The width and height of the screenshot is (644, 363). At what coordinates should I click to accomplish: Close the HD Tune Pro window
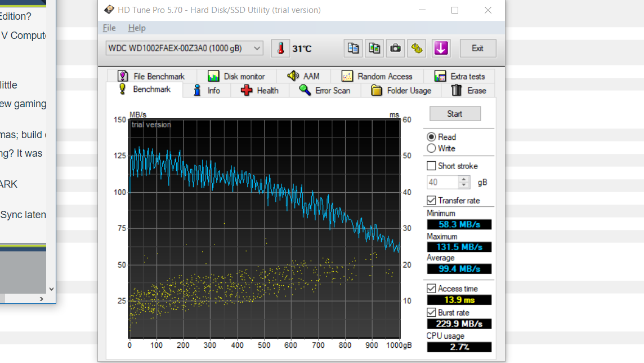pyautogui.click(x=488, y=10)
